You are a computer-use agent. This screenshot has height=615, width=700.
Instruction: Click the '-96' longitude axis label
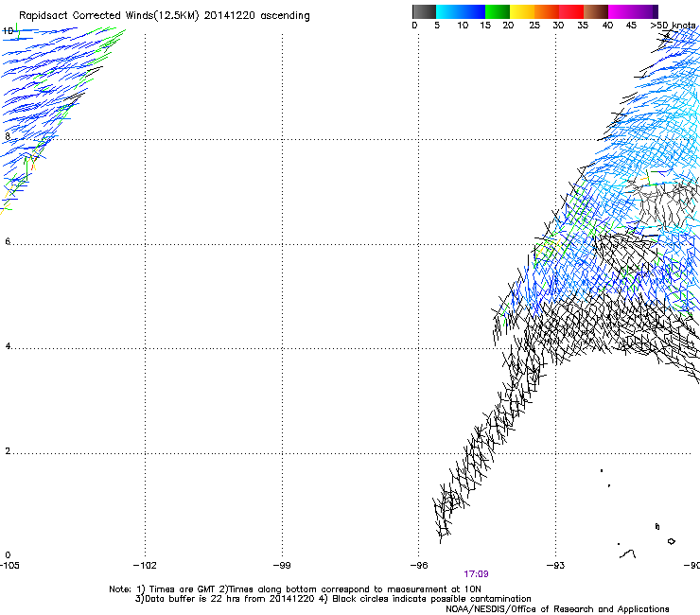pyautogui.click(x=419, y=566)
